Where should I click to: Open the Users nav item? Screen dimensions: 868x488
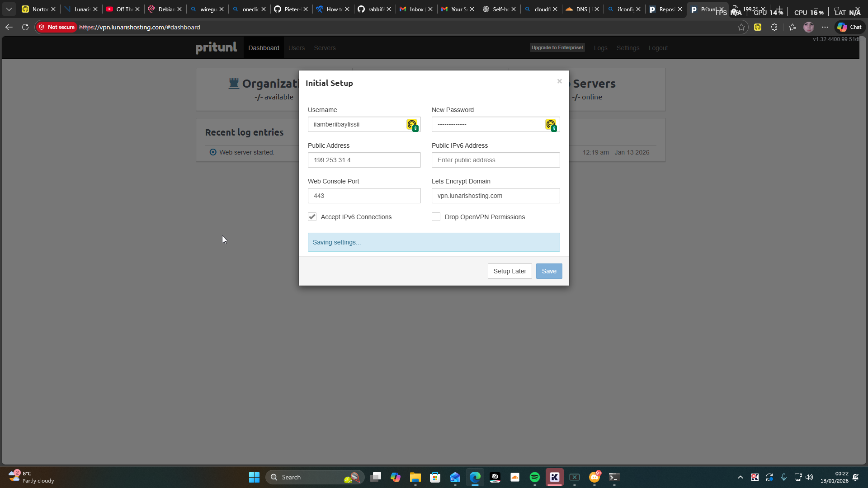(x=297, y=48)
